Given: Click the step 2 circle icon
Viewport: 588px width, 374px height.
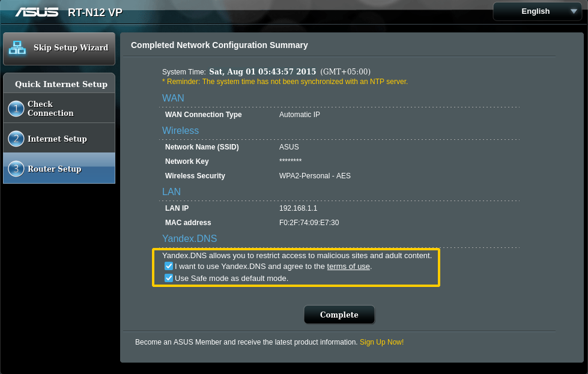Looking at the screenshot, I should coord(16,139).
